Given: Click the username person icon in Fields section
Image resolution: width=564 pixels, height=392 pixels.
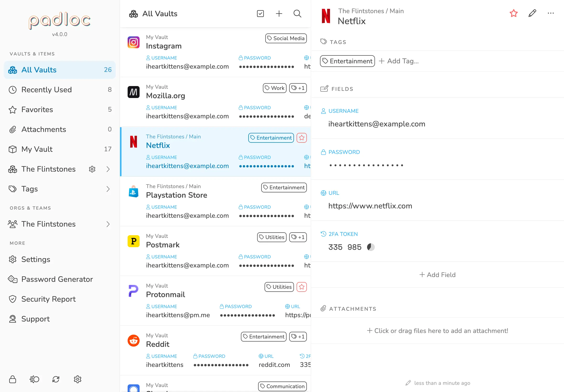Looking at the screenshot, I should tap(324, 111).
